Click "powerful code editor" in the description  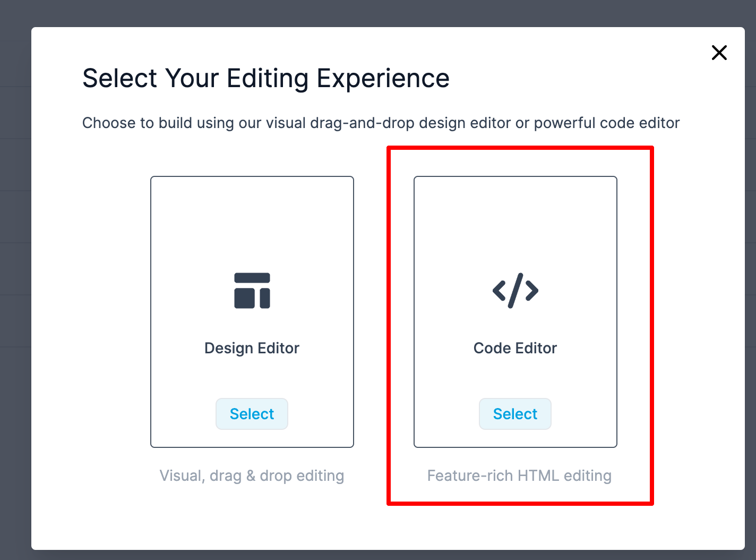606,123
